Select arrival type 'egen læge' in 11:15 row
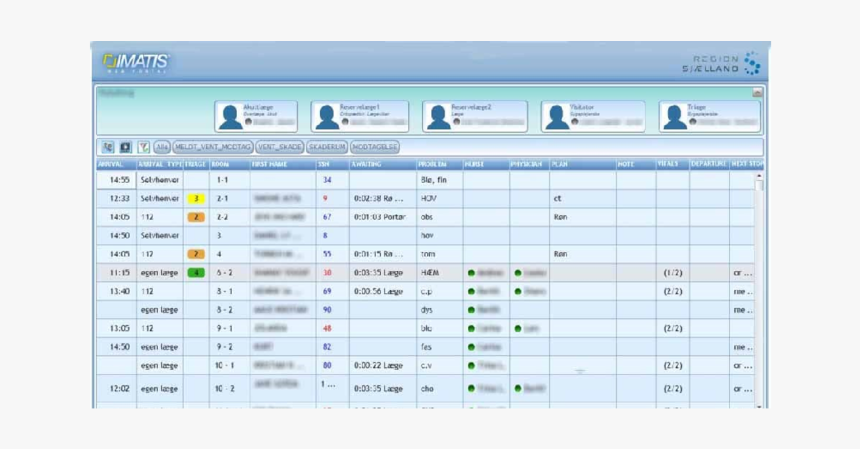The height and width of the screenshot is (449, 860). 159,273
